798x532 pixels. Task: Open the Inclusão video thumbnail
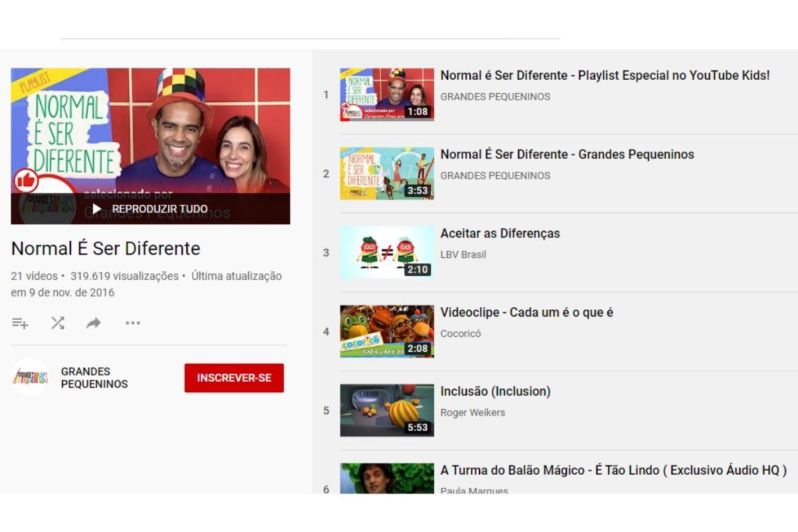pos(387,411)
